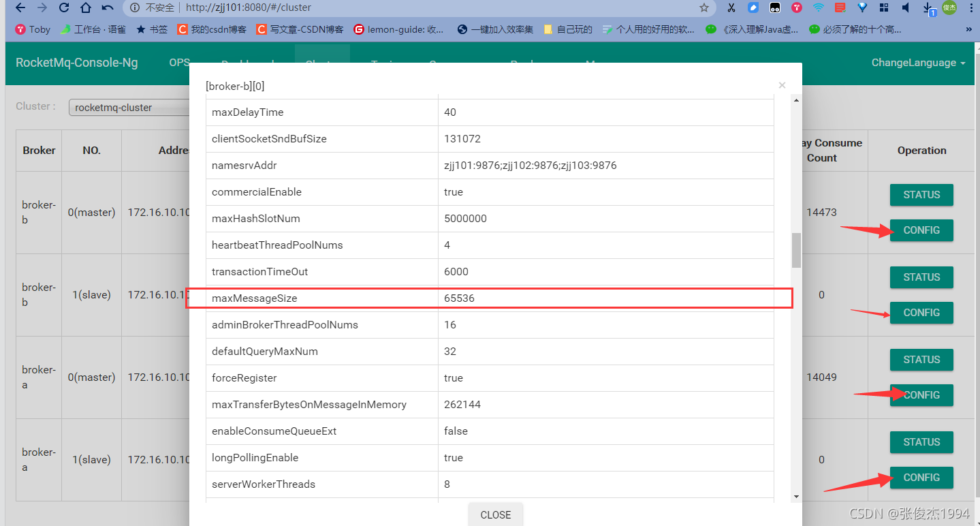This screenshot has width=980, height=526.
Task: Open the 写文章-CSDN博客 bookmark
Action: [x=300, y=29]
